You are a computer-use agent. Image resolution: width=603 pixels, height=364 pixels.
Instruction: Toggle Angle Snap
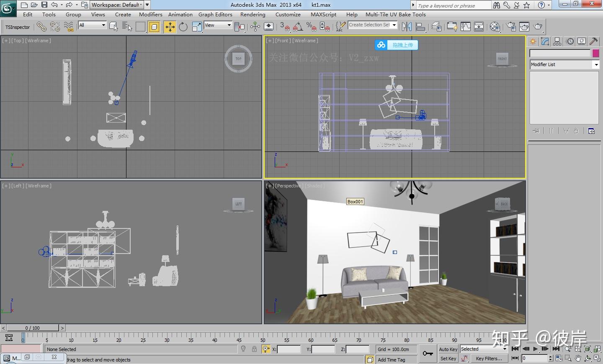[x=298, y=27]
